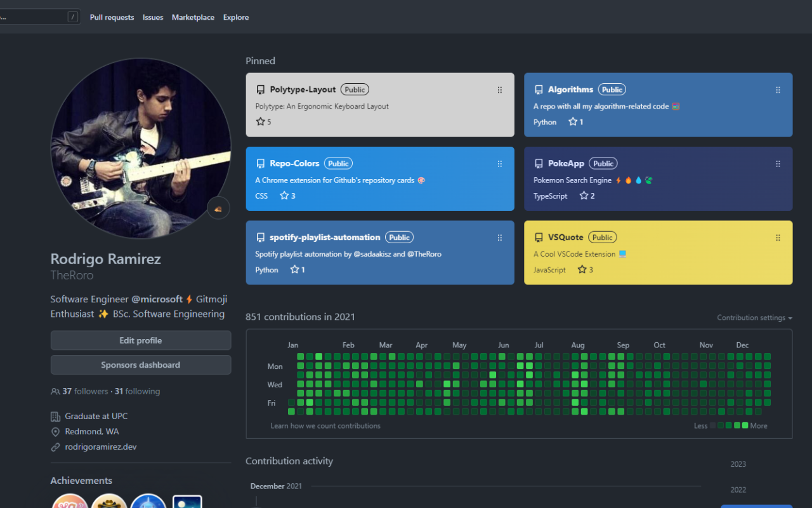Open the second achievement badge
The width and height of the screenshot is (812, 508).
[109, 501]
